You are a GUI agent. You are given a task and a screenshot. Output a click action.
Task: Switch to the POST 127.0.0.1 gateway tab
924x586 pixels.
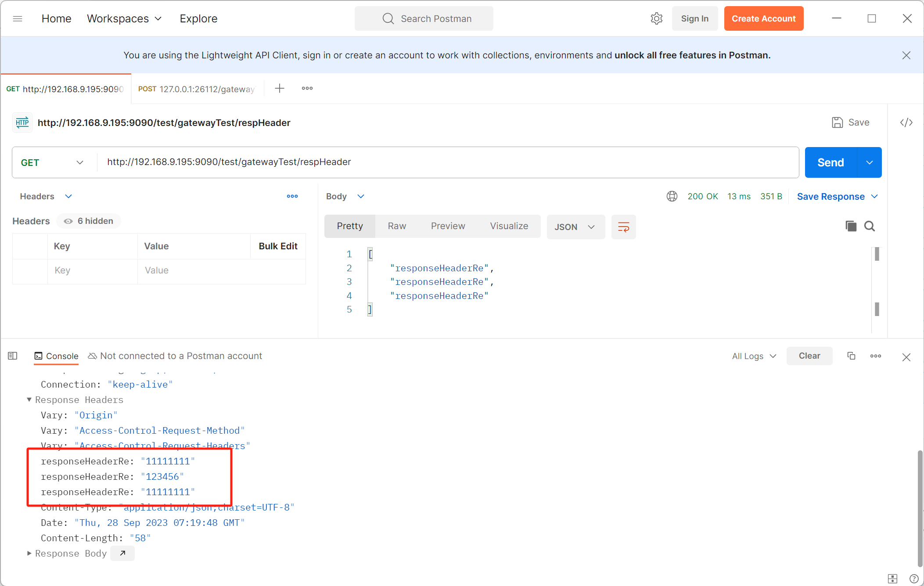click(x=197, y=89)
